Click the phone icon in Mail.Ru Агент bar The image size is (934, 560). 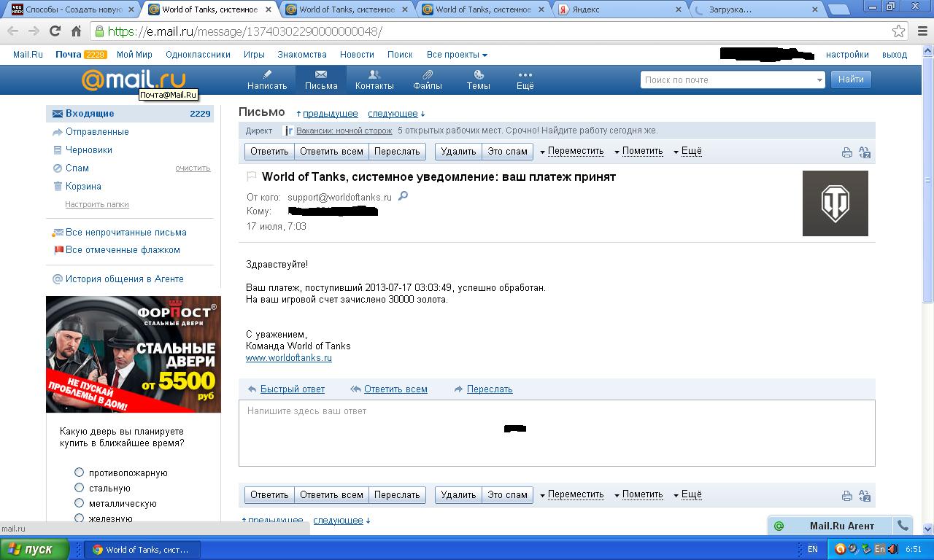(903, 526)
